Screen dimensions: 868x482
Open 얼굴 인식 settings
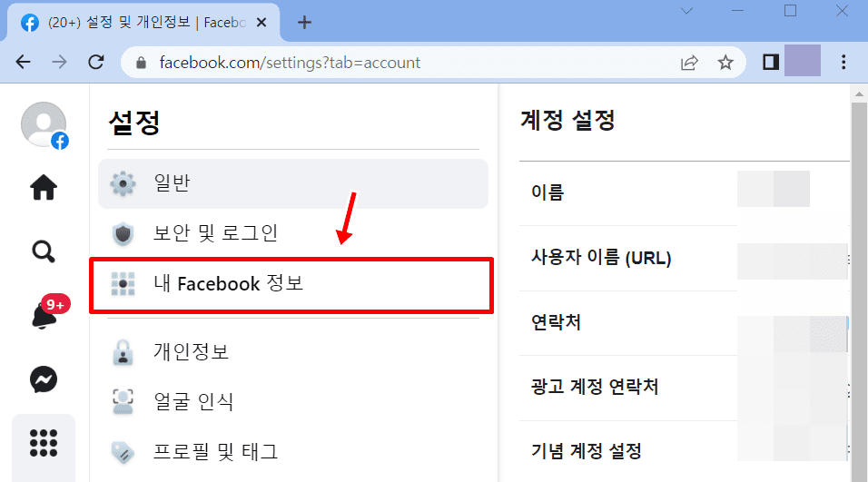click(x=293, y=402)
